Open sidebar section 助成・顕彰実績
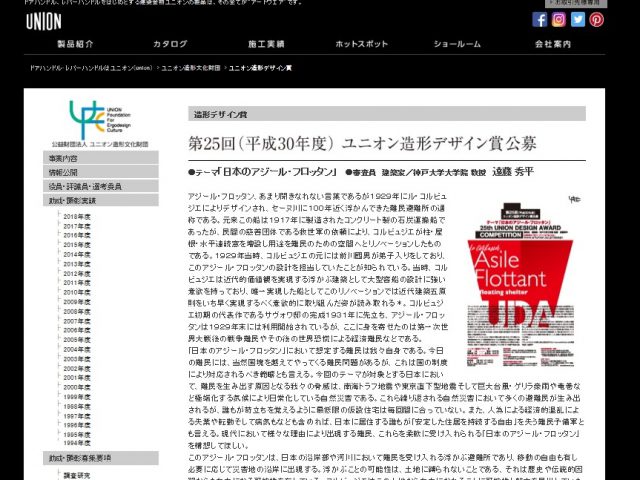 pos(101,200)
